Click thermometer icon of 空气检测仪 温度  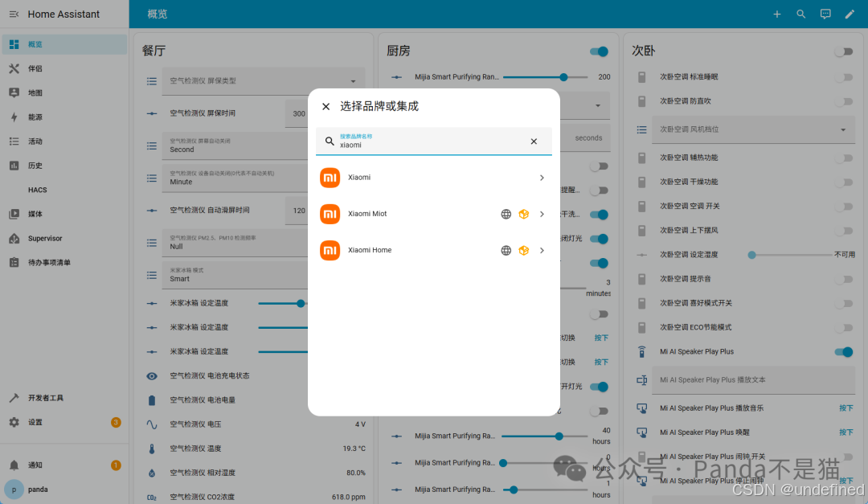152,449
